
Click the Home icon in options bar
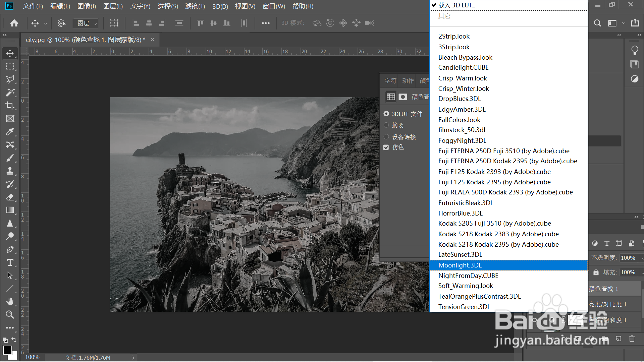tap(14, 23)
